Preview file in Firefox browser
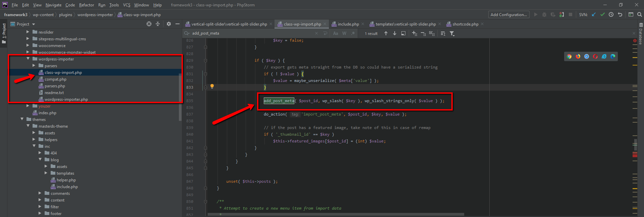644x217 pixels. [x=578, y=56]
